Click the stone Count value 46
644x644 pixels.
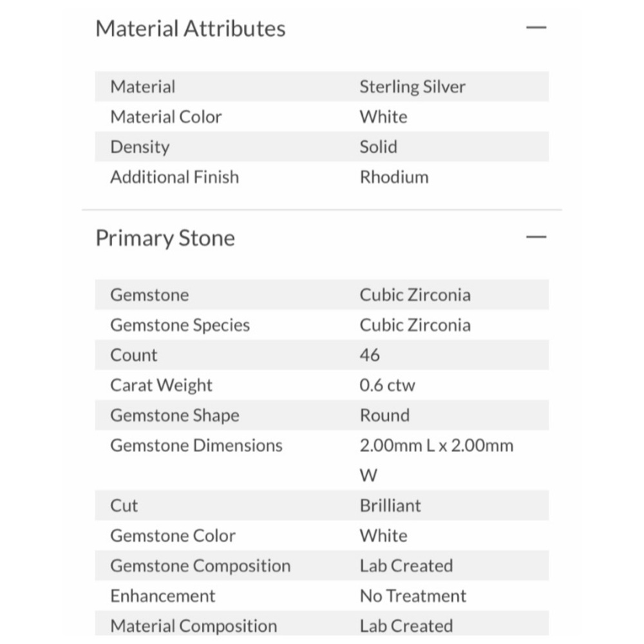369,355
